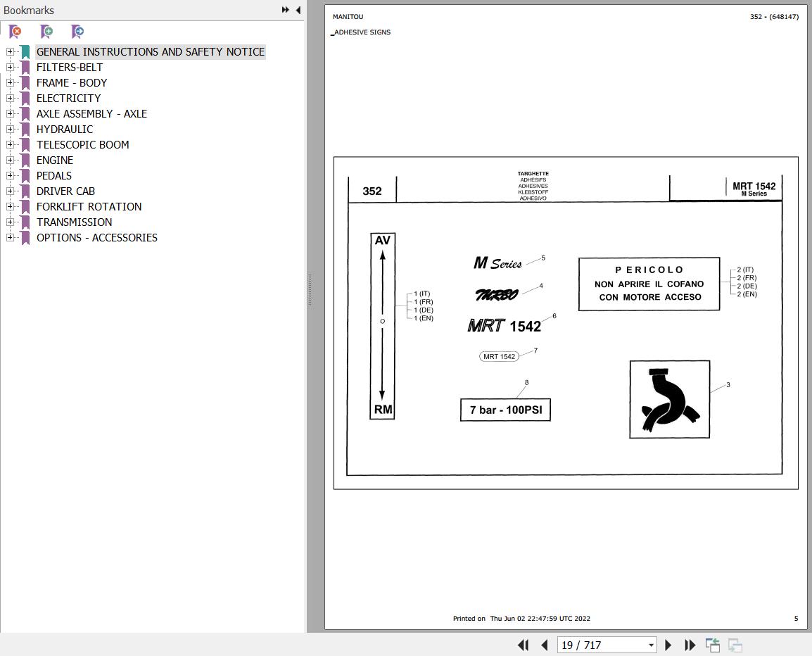Screen dimensions: 812x656
Task: Open GENERAL INSTRUCTIONS AND SAFETY NOTICE bookmark
Action: 150,52
